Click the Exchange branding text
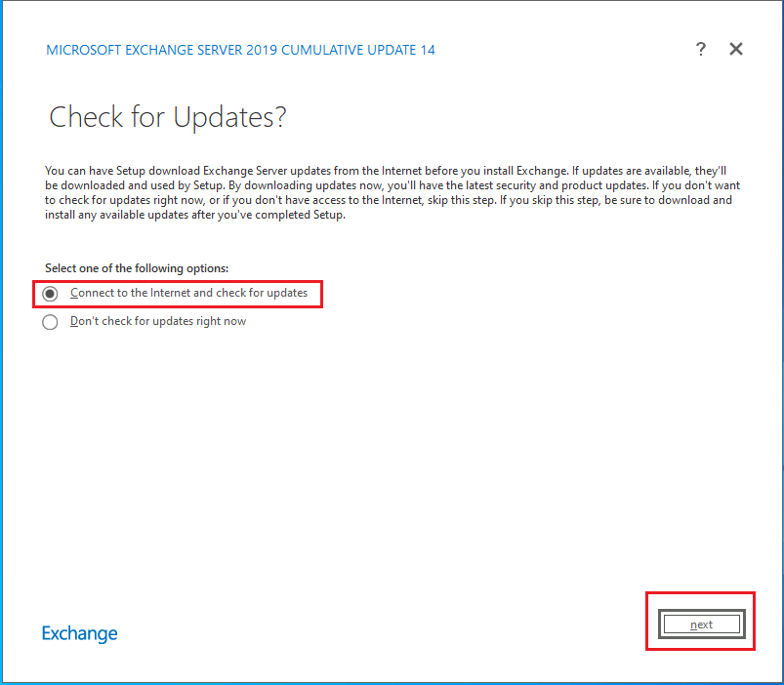784x685 pixels. click(79, 633)
